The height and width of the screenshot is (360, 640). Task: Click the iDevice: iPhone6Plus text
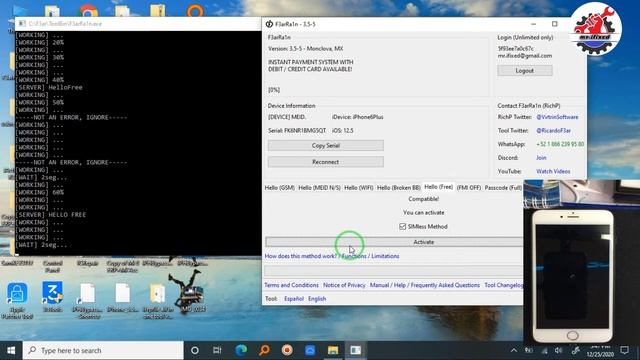[358, 117]
